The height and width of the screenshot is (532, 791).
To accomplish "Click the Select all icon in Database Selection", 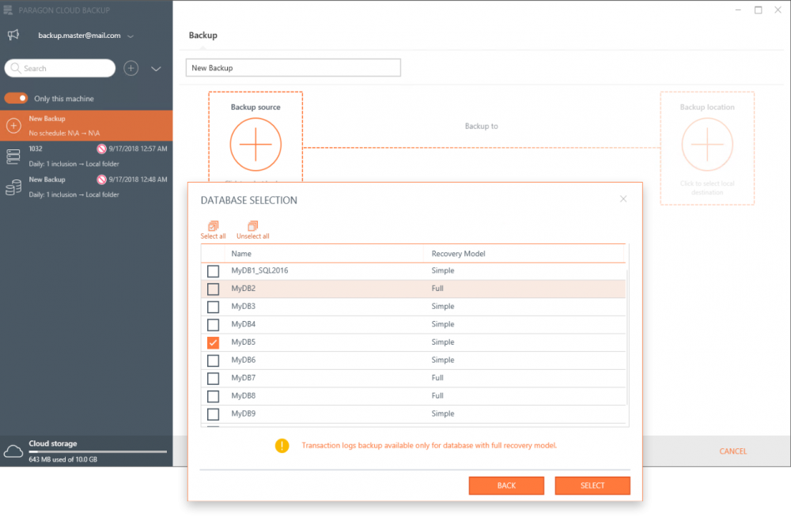I will [x=213, y=227].
